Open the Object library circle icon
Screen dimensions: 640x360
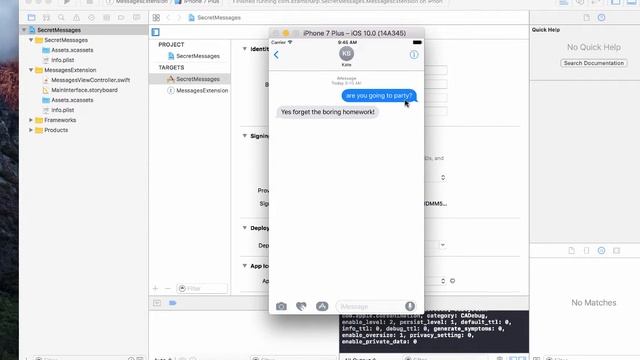click(x=602, y=251)
